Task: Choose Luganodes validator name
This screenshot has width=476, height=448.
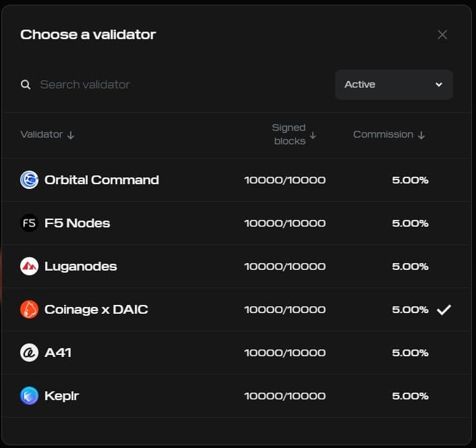Action: (80, 267)
